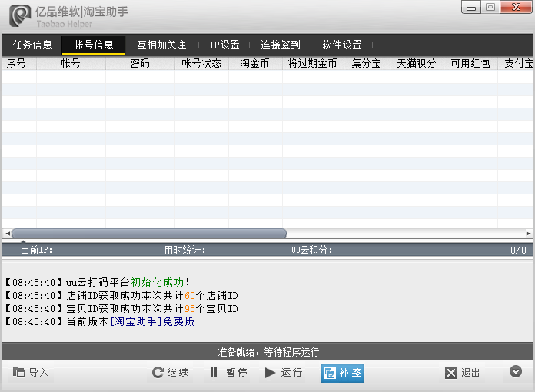Pause the task with 暂停 icon
This screenshot has height=392, width=535.
click(x=228, y=373)
